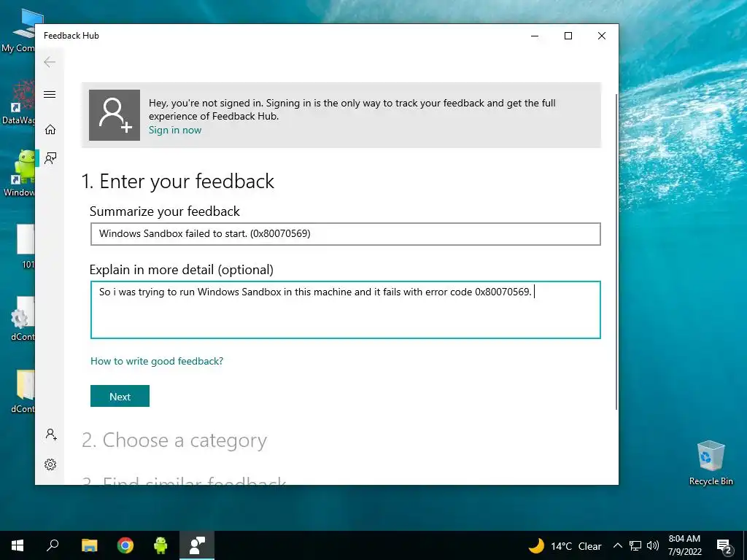Select the Android Windows desktop shortcut
Viewport: 747px width, 560px height.
[18, 172]
